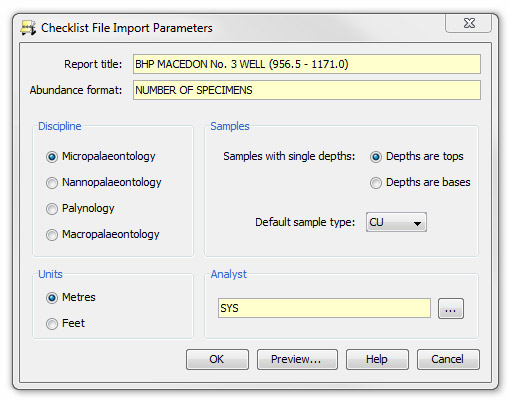Screen dimensions: 510x402
Task: Expand the Default sample type dropdown
Action: (396, 222)
